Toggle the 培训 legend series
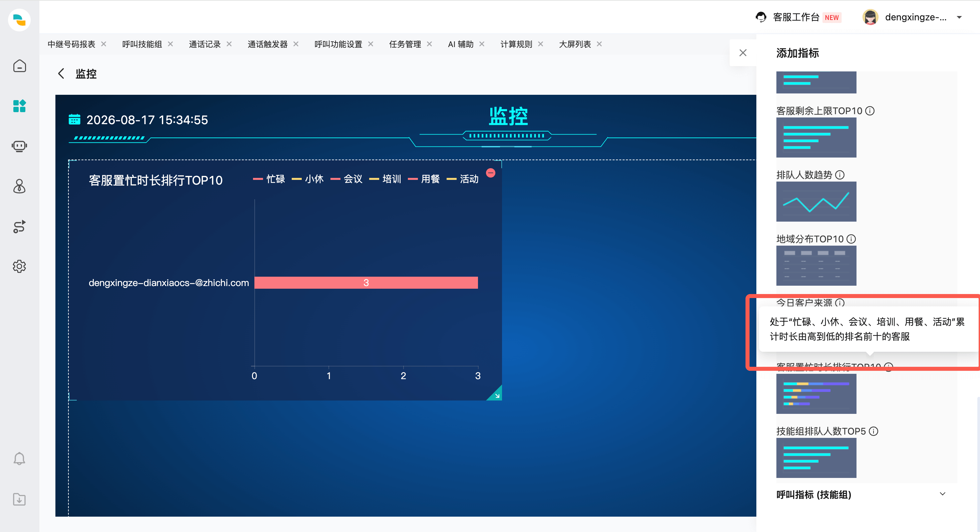 385,179
